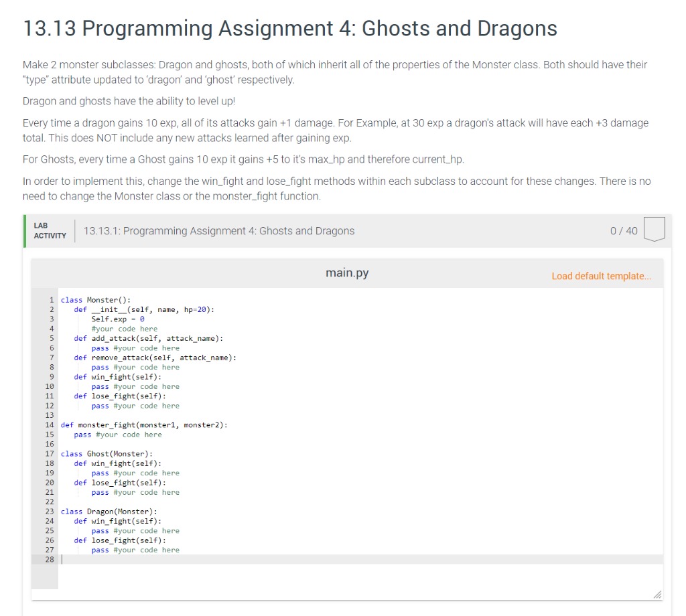Click the LAB ACTIVITY label
The height and width of the screenshot is (616, 686).
[49, 230]
